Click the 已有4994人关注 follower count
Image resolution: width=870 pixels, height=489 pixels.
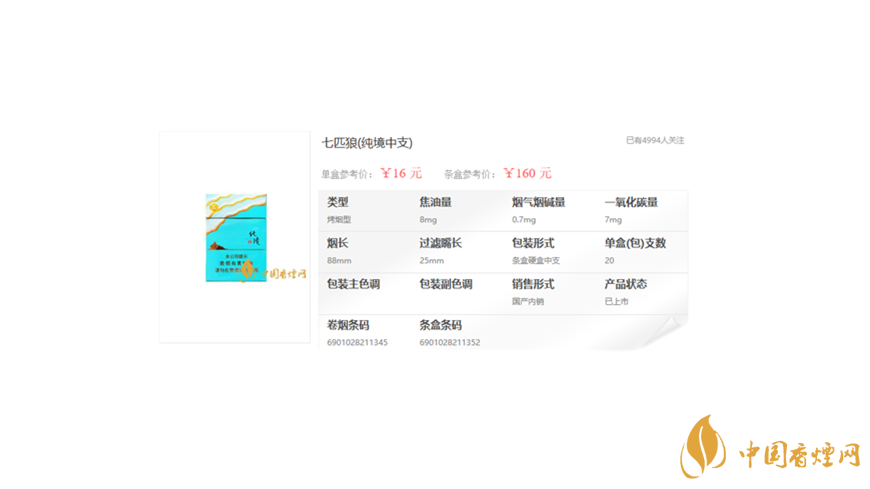pos(655,141)
